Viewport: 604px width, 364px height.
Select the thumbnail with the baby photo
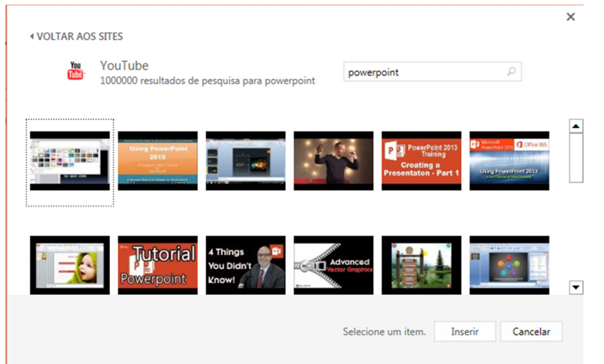[x=70, y=265]
